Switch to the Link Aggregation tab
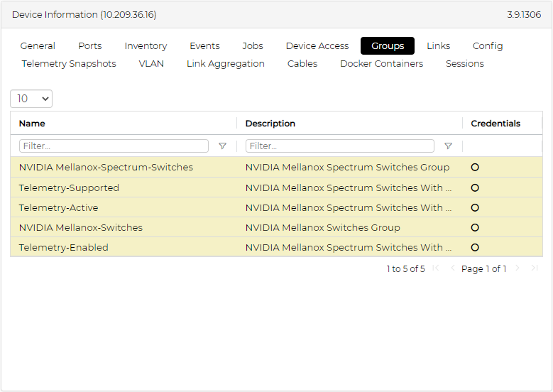 click(225, 64)
